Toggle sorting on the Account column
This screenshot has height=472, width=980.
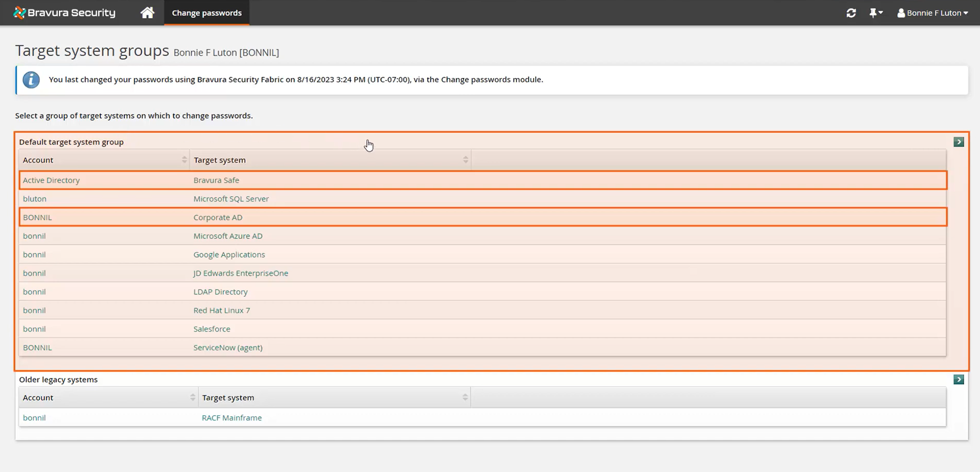tap(185, 159)
